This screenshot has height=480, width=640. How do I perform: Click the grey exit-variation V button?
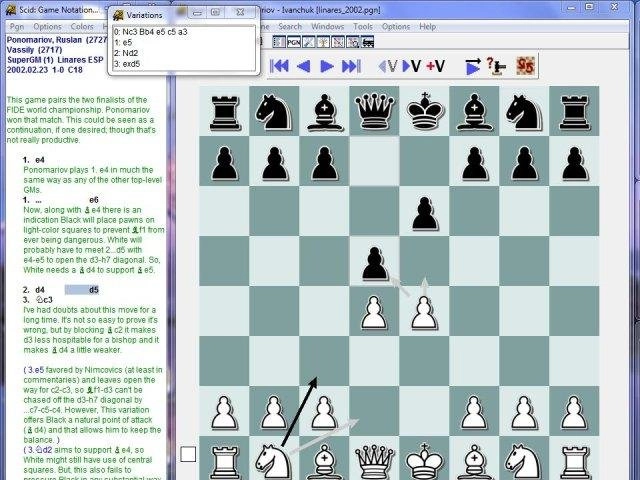click(x=387, y=66)
